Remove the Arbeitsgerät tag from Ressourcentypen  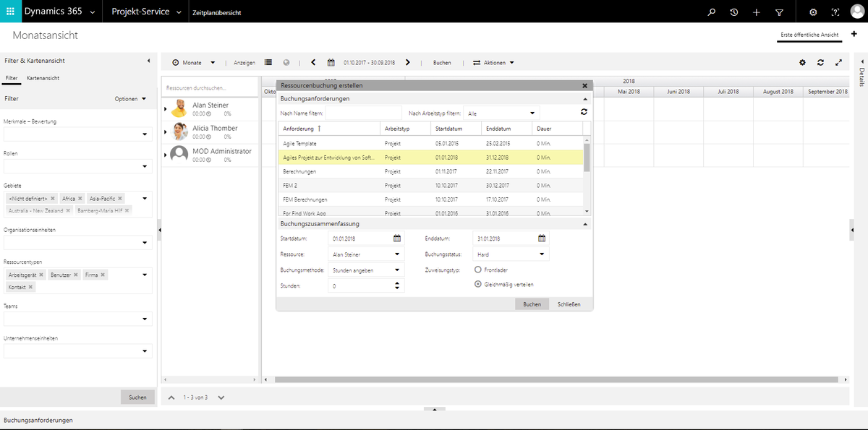[x=41, y=275]
